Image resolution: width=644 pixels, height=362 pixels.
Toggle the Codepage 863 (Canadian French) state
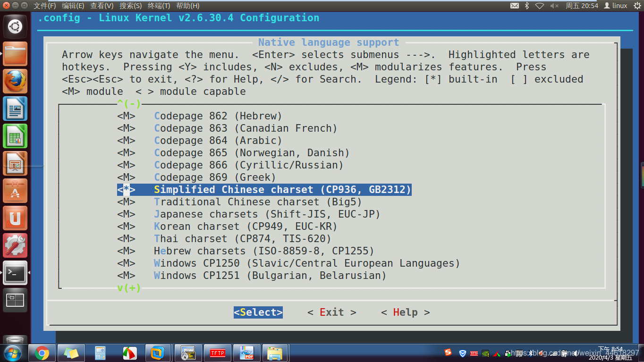pos(126,128)
